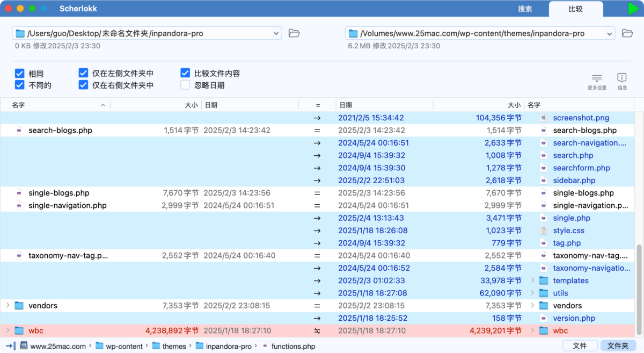Go to themes in breadcrumb
Screen dimensions: 644x353
tap(169, 346)
